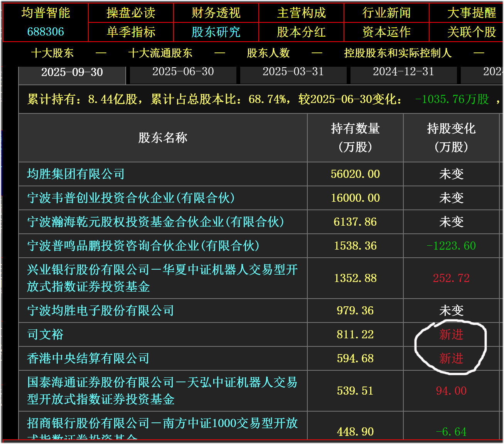The width and height of the screenshot is (504, 444).
Task: Open 国泰海通证券-天弘中证机器人 fund shareholder
Action: tap(162, 391)
